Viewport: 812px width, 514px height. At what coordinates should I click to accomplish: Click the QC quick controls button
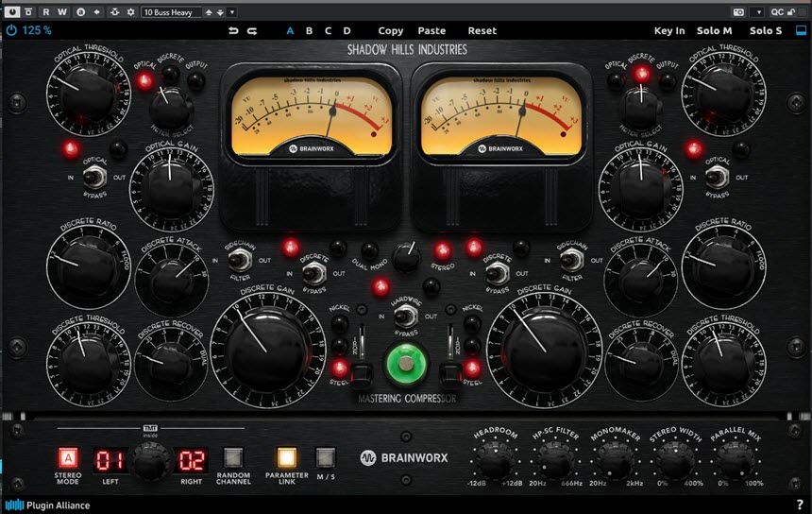point(777,11)
